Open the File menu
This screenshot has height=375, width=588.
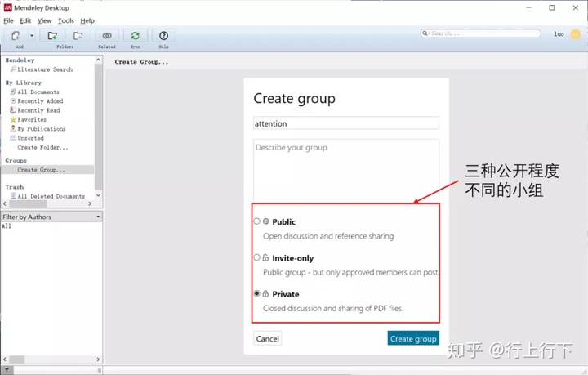coord(8,20)
